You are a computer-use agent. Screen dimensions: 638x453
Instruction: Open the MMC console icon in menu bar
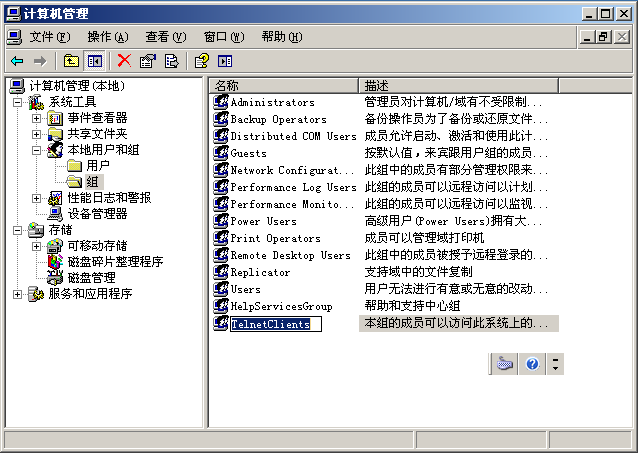coord(14,37)
